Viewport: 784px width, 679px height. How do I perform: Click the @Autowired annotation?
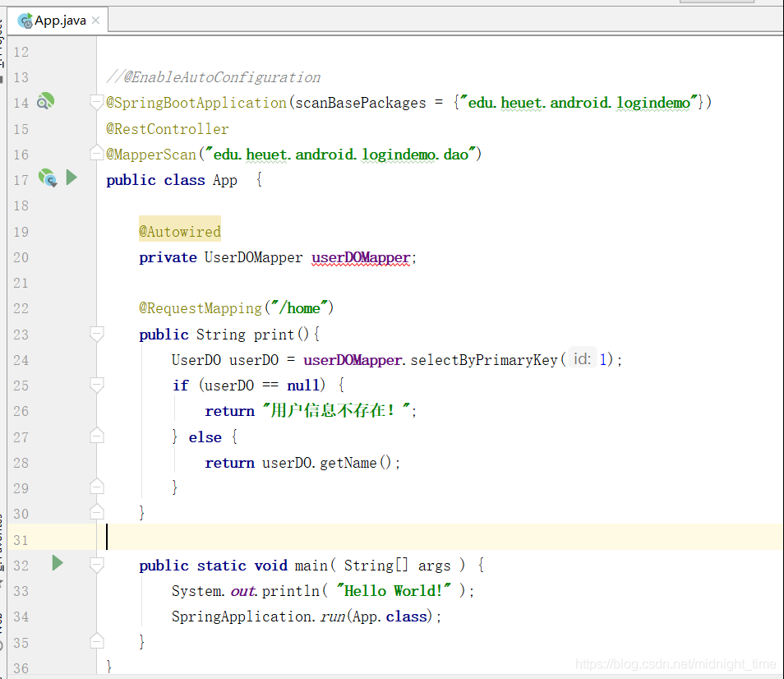(x=180, y=232)
